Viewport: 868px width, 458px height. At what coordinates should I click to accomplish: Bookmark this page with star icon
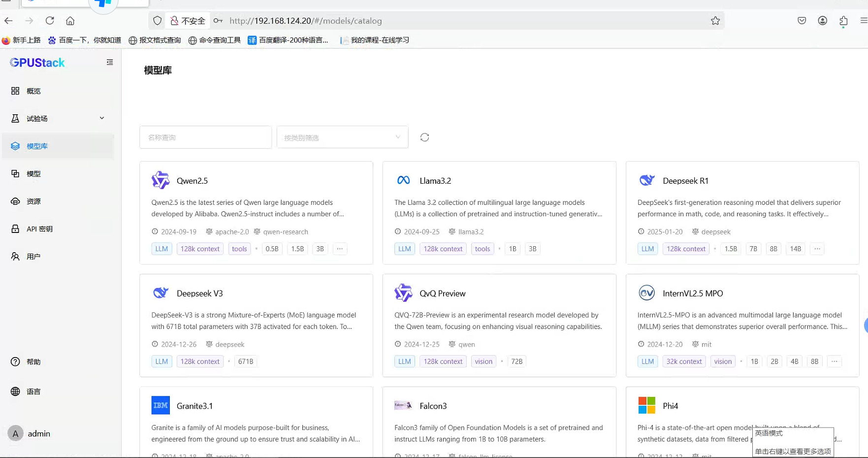[x=715, y=21]
